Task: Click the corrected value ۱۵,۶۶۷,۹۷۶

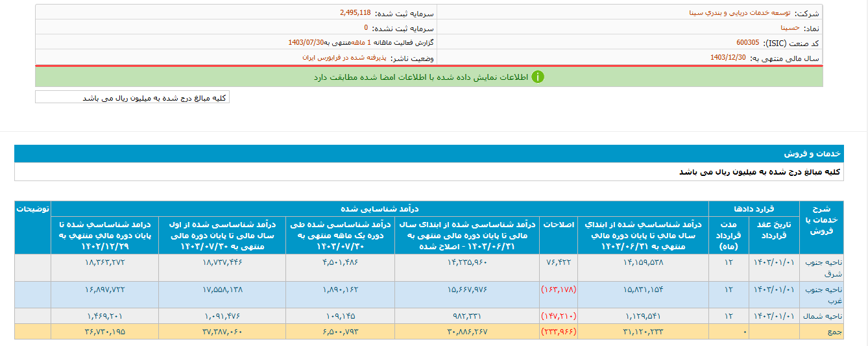Action: tap(466, 289)
